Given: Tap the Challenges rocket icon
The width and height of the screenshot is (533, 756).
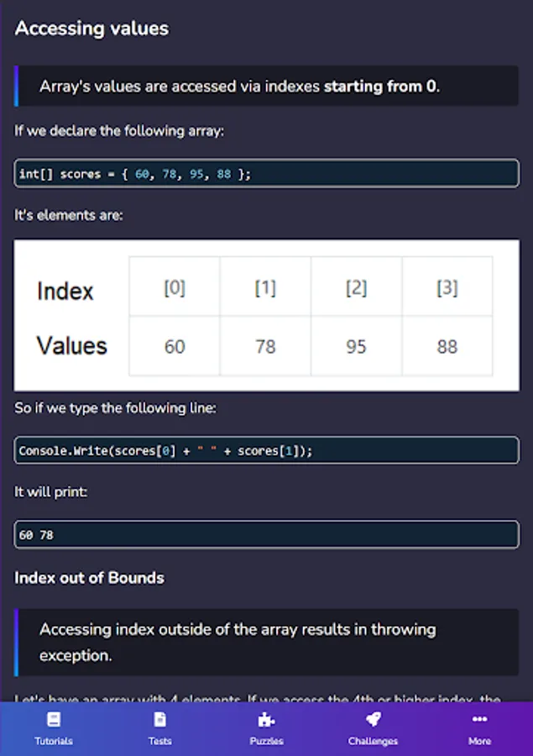Looking at the screenshot, I should [373, 720].
